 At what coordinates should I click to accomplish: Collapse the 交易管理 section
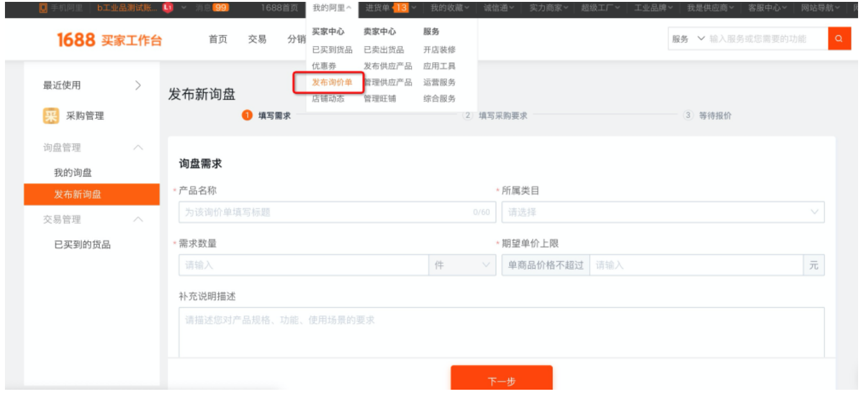(x=138, y=220)
